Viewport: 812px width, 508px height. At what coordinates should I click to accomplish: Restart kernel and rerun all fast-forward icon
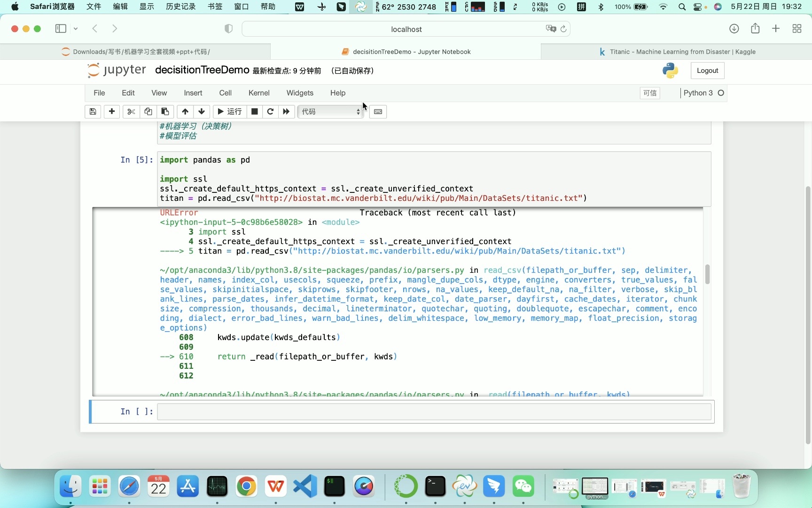(x=286, y=111)
